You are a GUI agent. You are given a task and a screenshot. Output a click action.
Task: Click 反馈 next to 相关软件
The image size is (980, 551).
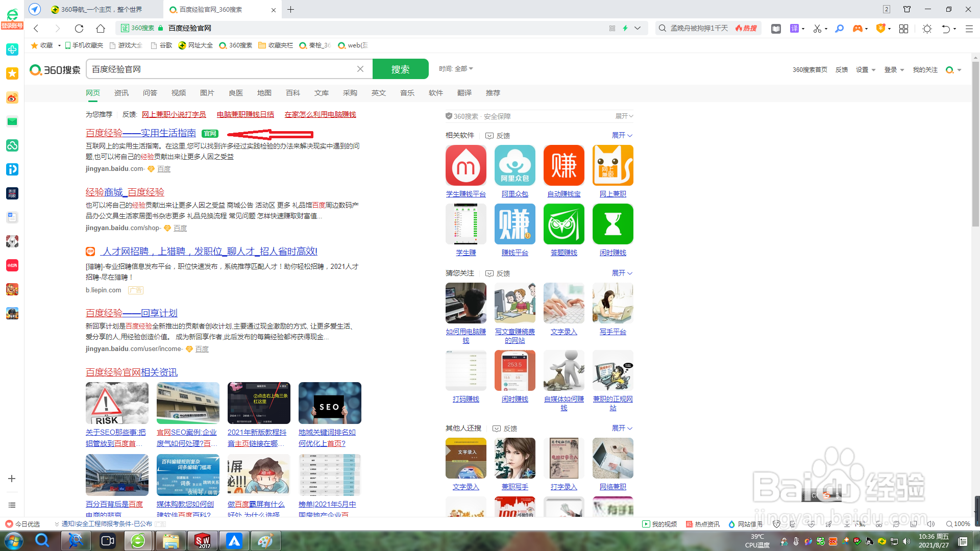point(498,136)
